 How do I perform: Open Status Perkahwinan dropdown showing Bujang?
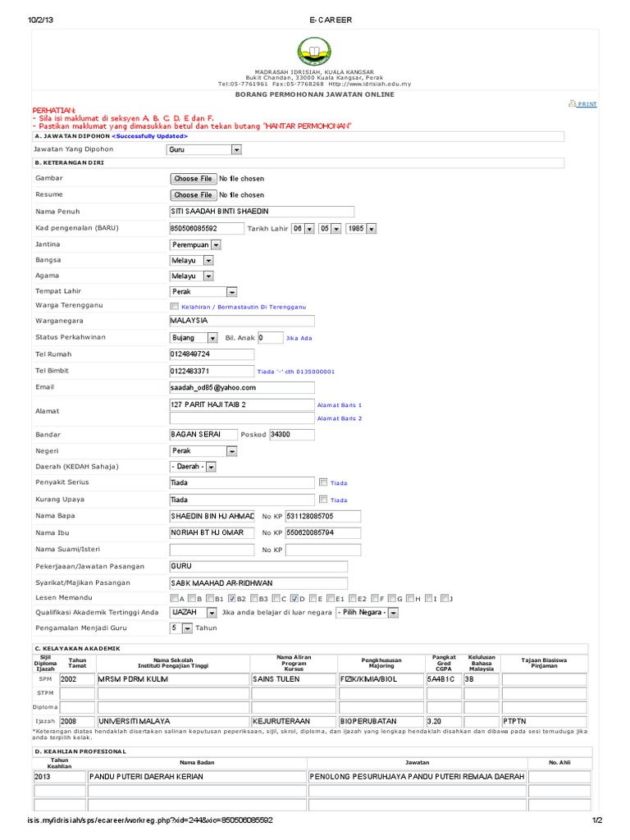[x=194, y=338]
